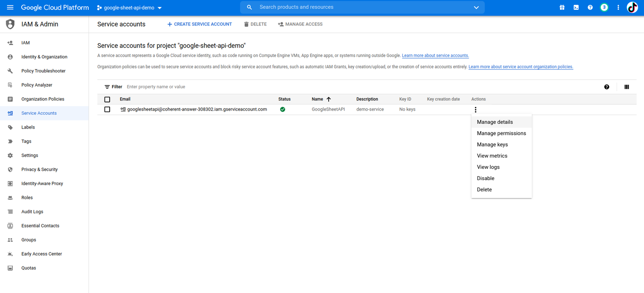Click the Settings gear icon

(10, 155)
